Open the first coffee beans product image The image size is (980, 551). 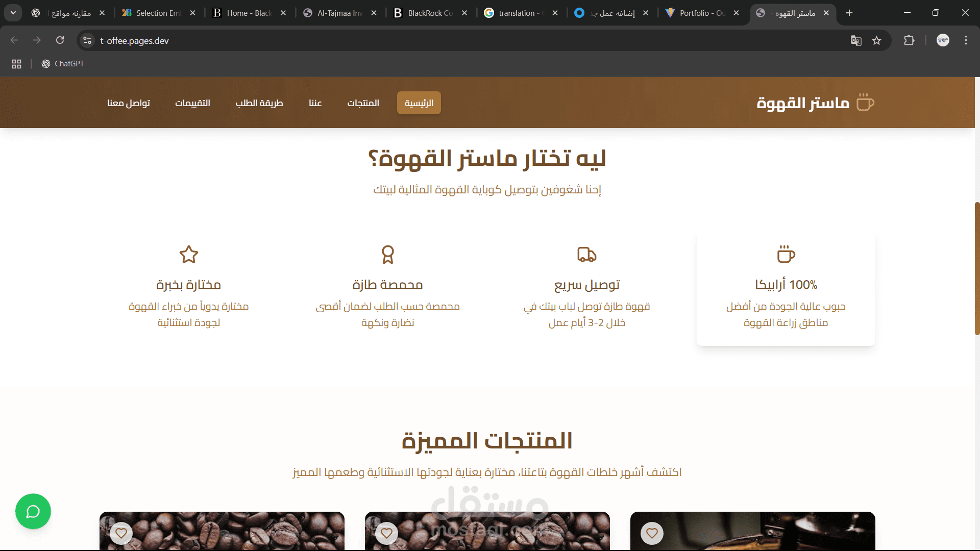pos(222,531)
